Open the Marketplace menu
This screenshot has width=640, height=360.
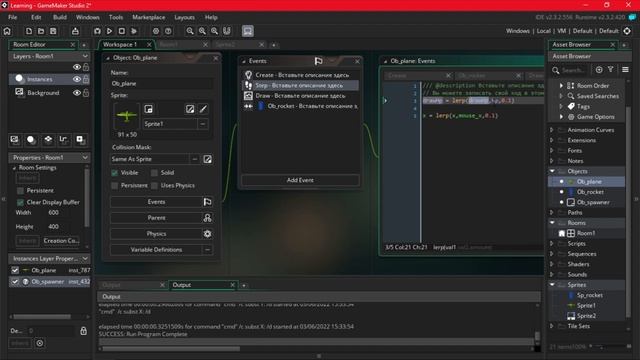coord(149,17)
